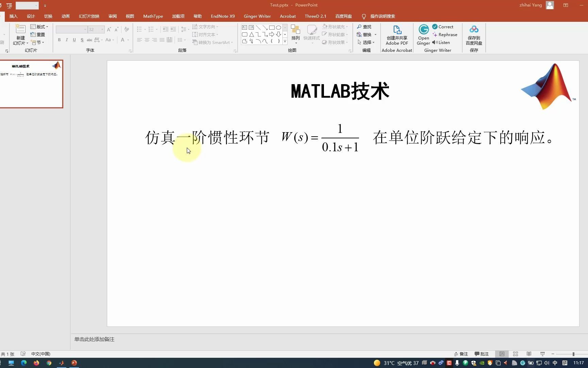Switch to Slide Sorter view
The width and height of the screenshot is (588, 368).
click(x=515, y=354)
